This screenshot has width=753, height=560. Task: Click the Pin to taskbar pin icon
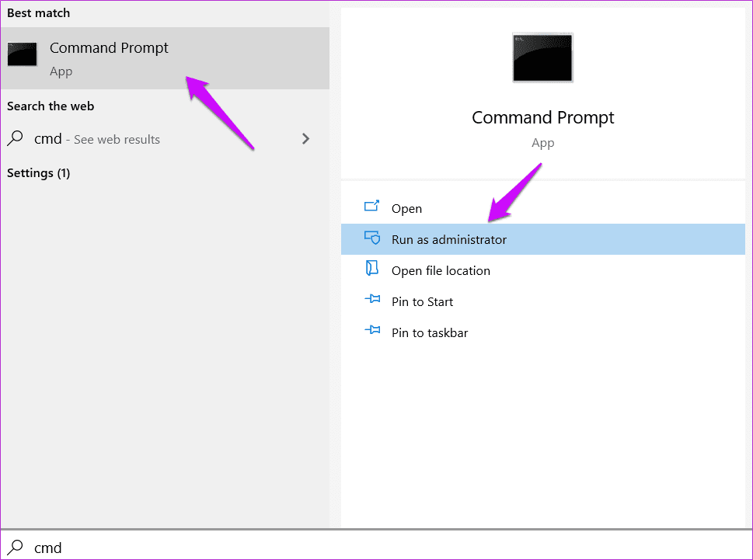coord(372,330)
